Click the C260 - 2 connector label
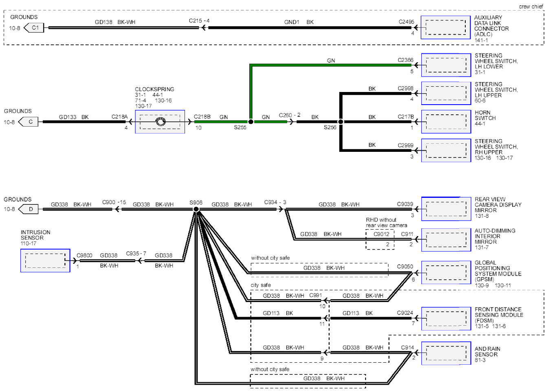The image size is (548, 392). [290, 115]
